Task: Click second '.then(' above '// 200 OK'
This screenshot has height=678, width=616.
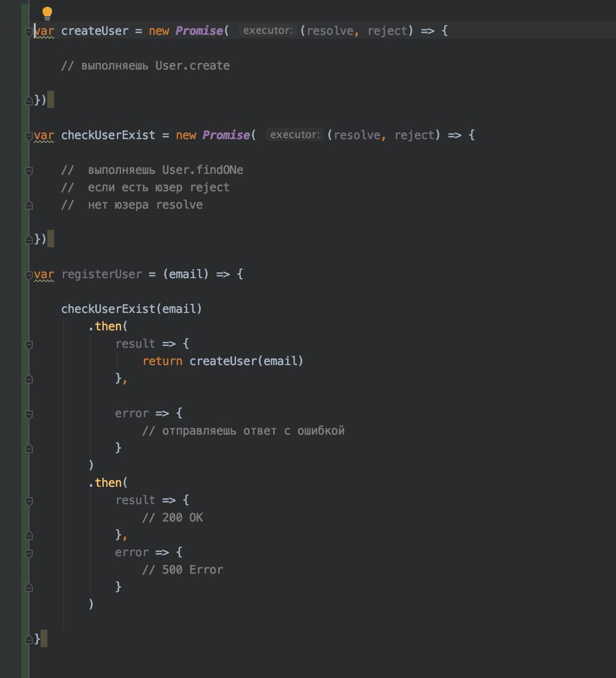Action: [x=109, y=483]
